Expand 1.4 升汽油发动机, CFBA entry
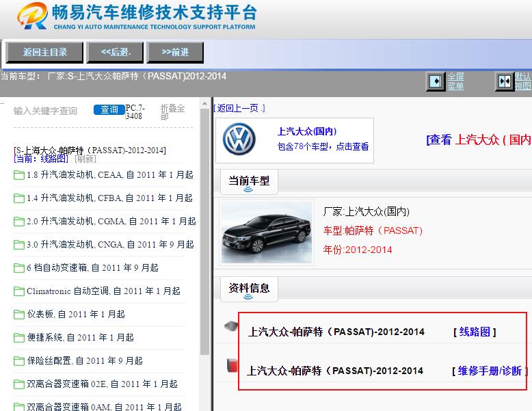Viewport: 532px width, 411px height. pyautogui.click(x=109, y=198)
